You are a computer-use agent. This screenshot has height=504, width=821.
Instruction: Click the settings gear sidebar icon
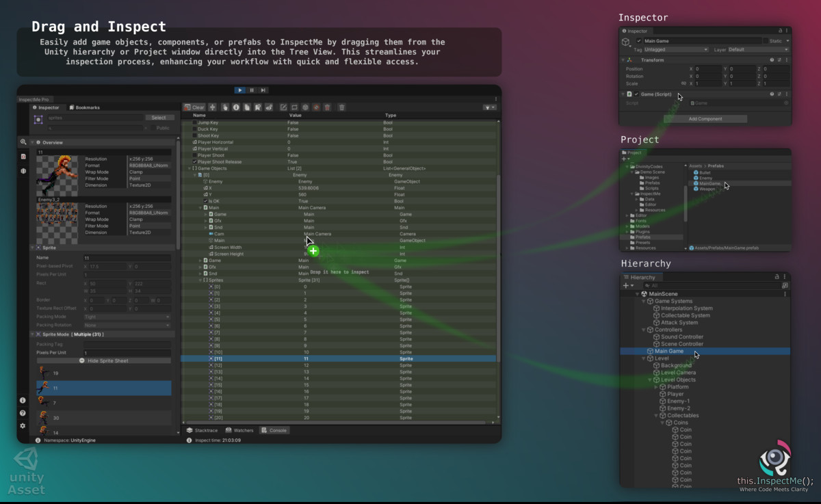pos(23,425)
